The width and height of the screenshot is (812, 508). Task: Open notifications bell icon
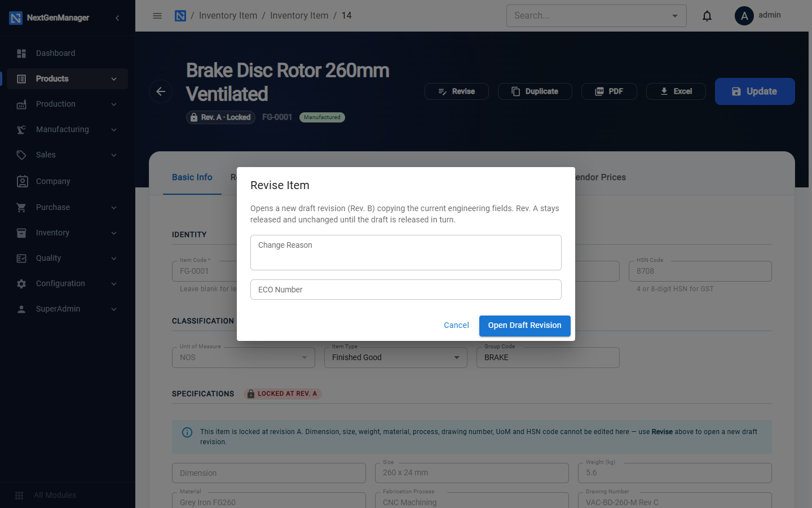(707, 16)
